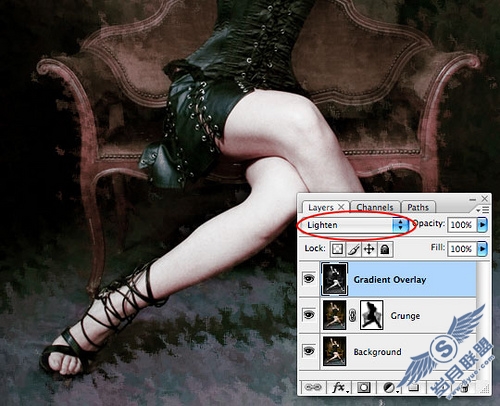Screen dimensions: 500x406
Task: Open the Fill slider arrow
Action: [x=482, y=249]
